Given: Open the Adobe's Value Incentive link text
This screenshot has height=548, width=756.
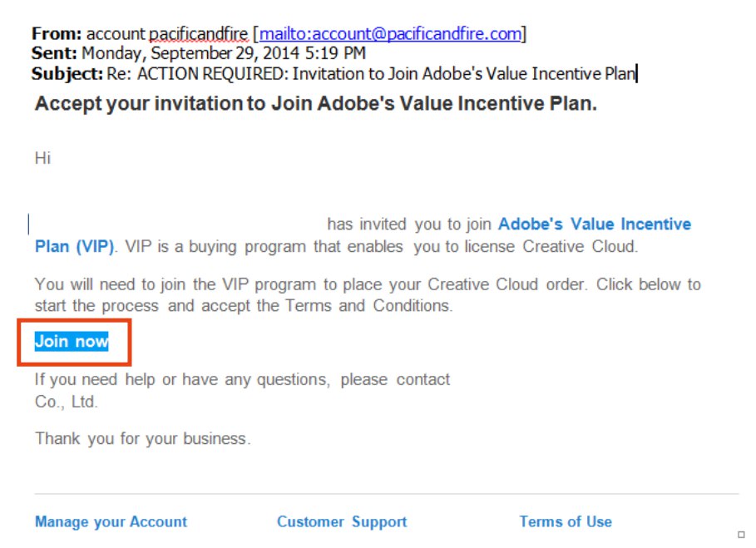Looking at the screenshot, I should pos(595,225).
